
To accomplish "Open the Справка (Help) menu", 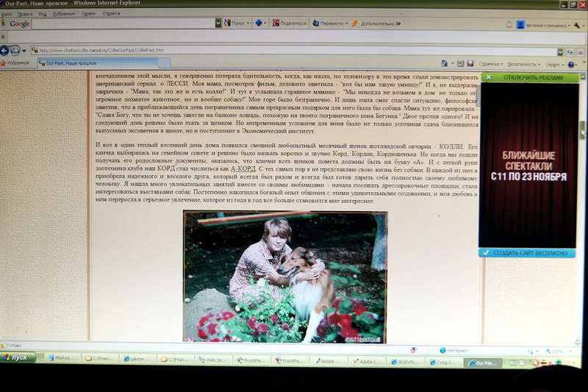I will click(111, 13).
